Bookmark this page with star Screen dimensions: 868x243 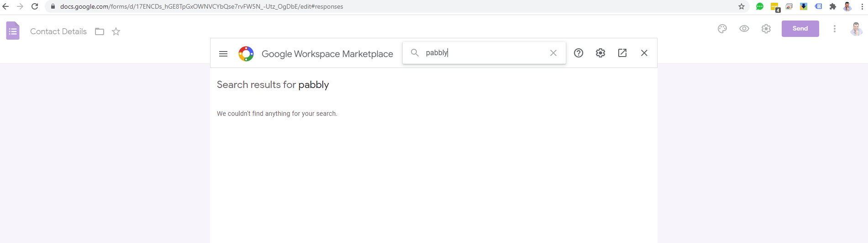(742, 6)
